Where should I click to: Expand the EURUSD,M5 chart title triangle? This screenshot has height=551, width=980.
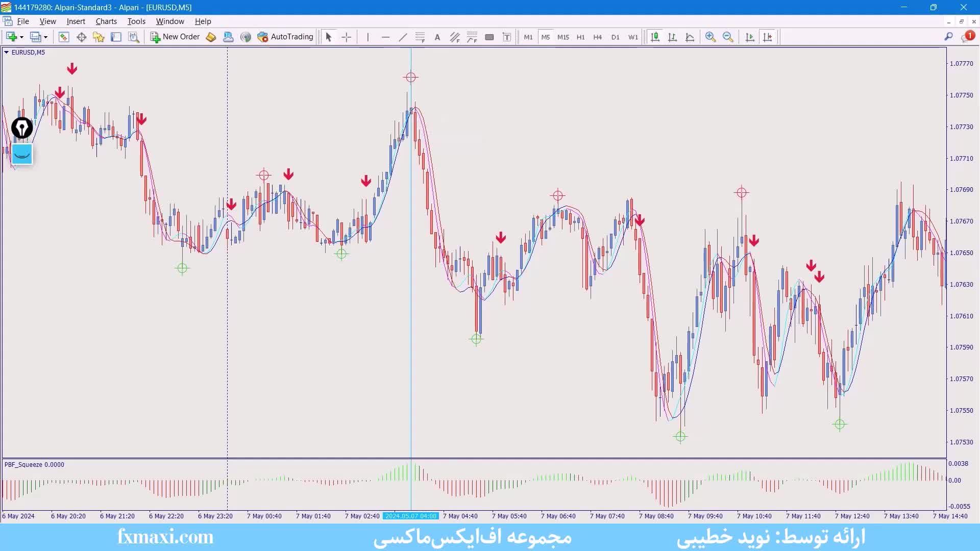click(6, 52)
